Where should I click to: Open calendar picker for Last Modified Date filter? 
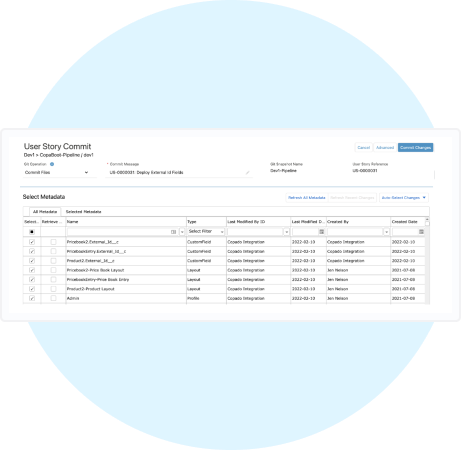click(322, 232)
